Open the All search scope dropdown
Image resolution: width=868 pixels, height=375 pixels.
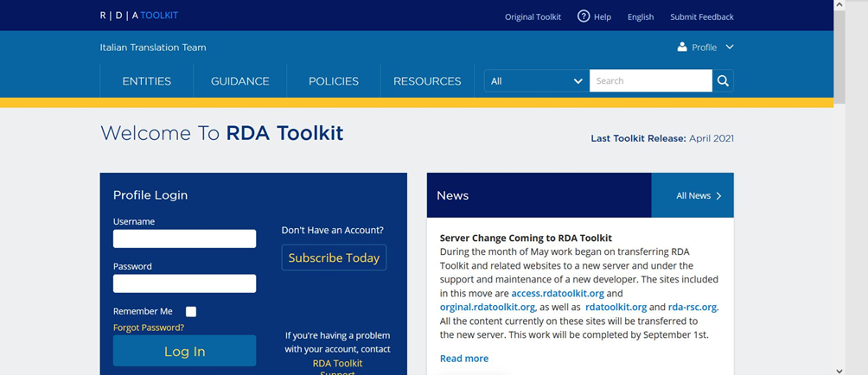(x=536, y=80)
